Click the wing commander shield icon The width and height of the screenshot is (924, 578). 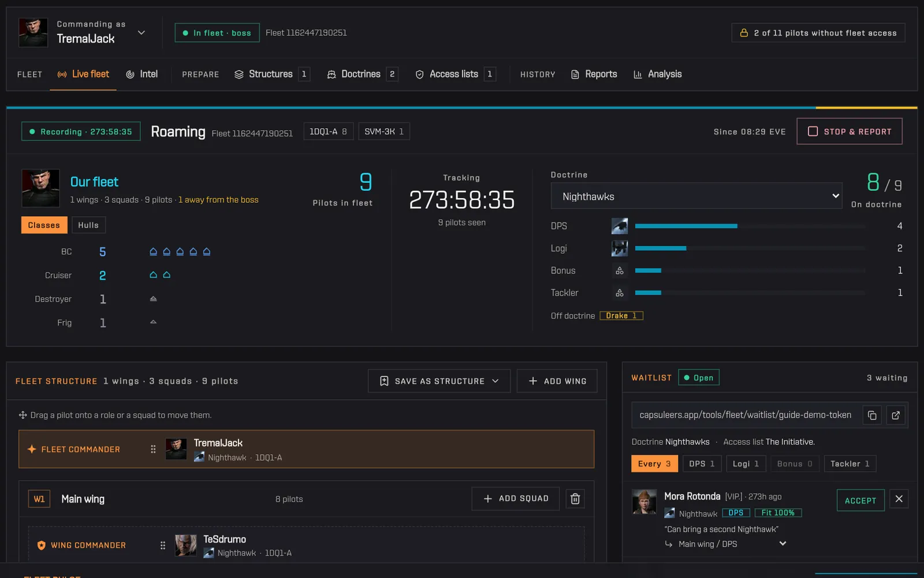point(42,545)
